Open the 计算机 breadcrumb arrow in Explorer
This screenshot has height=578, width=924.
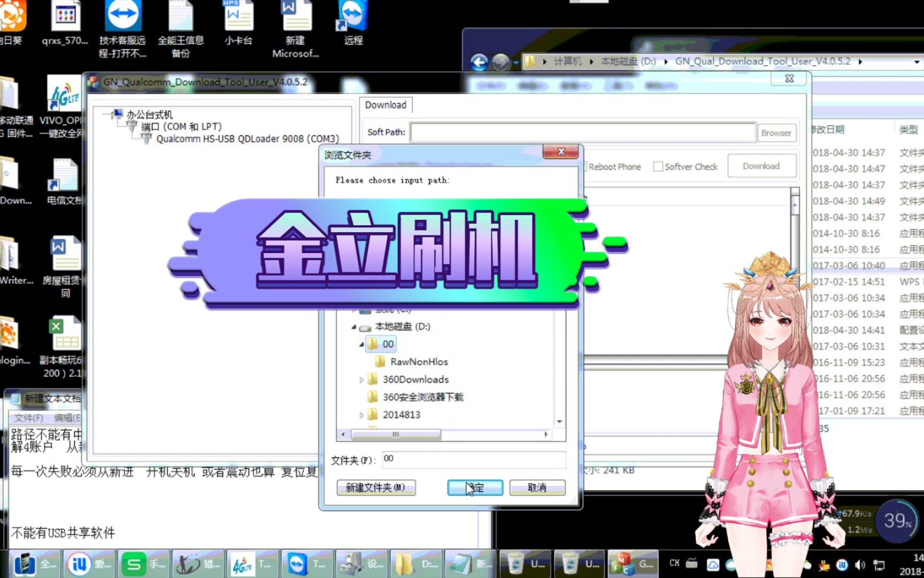pos(591,62)
